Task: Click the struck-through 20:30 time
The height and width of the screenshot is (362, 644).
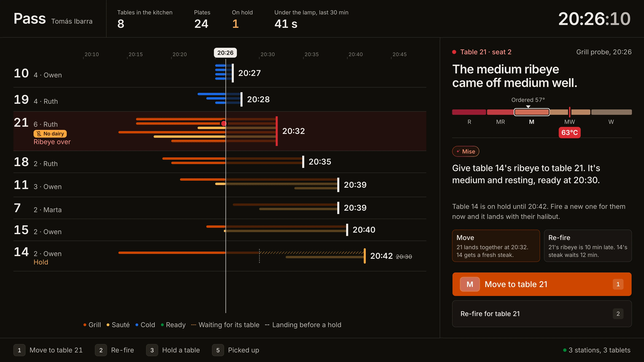Action: pos(404,257)
